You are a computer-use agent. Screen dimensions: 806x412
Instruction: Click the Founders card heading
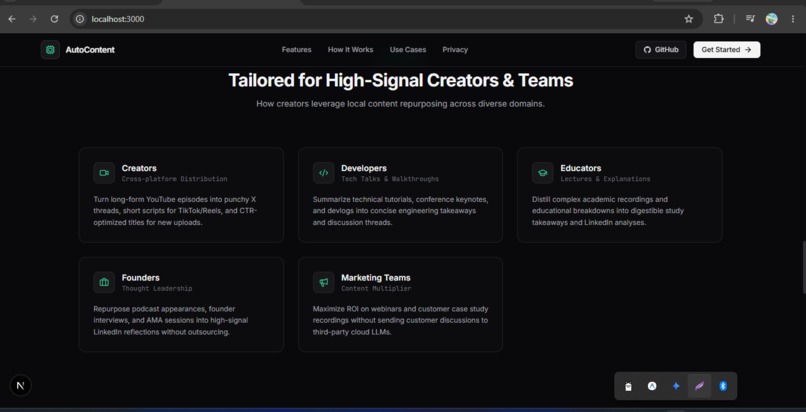(x=140, y=278)
